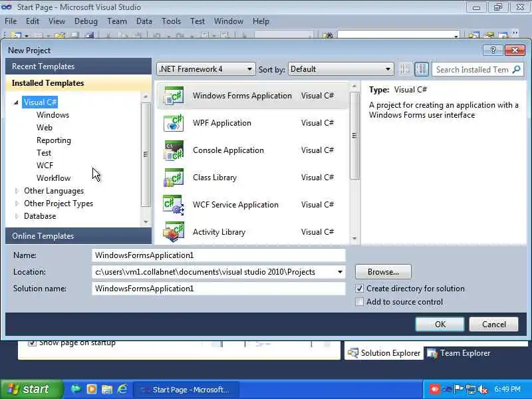Select the Windows Forms Application template icon
Screen dimensions: 532x399
point(174,96)
